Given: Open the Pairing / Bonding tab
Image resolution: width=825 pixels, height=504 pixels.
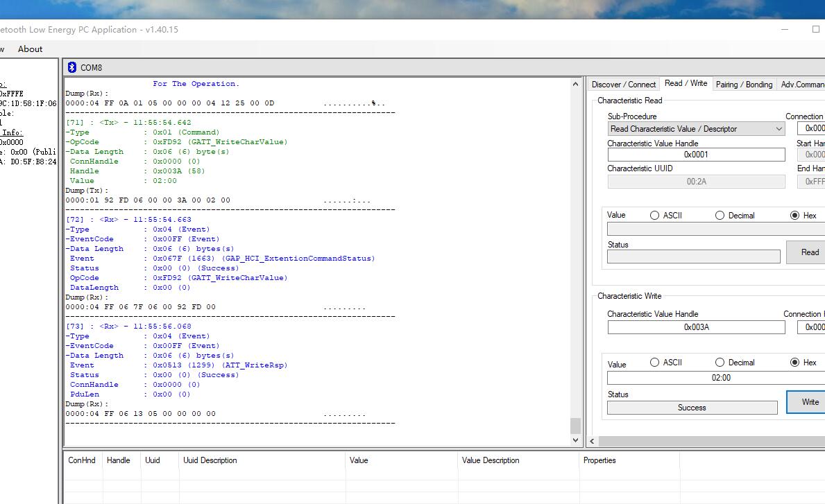Looking at the screenshot, I should click(x=744, y=85).
